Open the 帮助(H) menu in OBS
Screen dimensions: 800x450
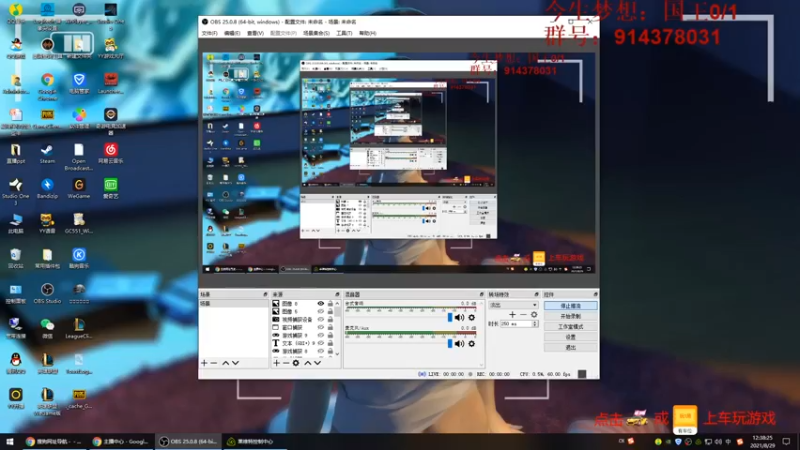click(x=367, y=33)
